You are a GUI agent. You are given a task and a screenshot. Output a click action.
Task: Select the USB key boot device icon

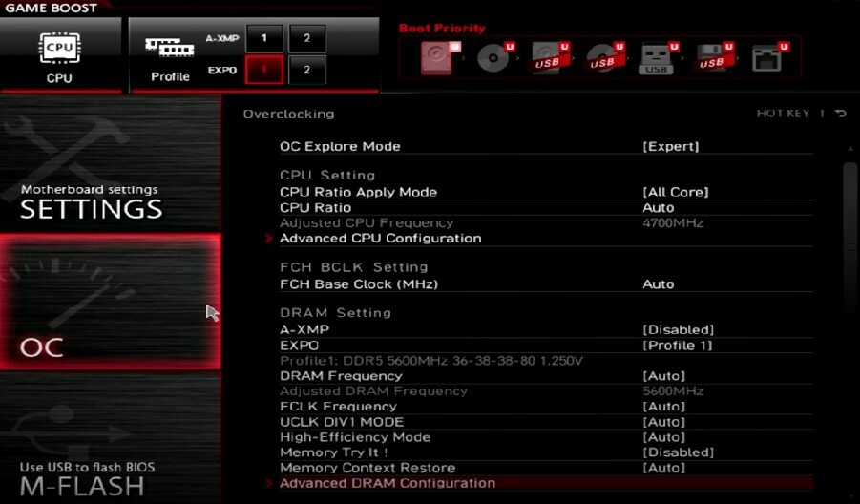tap(658, 59)
